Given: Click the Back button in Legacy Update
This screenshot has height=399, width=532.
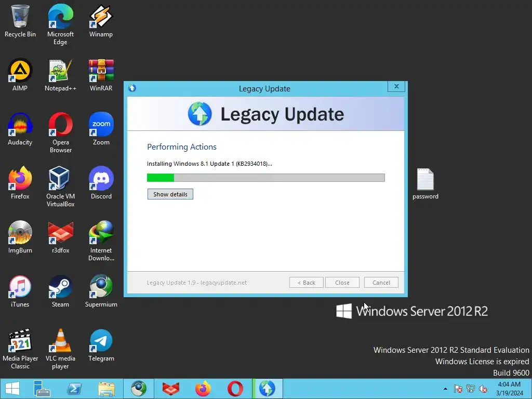Looking at the screenshot, I should [307, 283].
